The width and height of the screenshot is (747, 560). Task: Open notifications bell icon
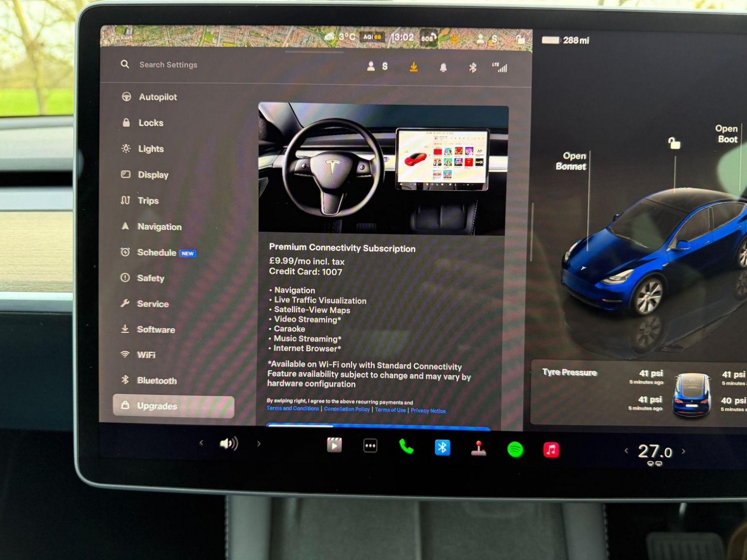[443, 67]
